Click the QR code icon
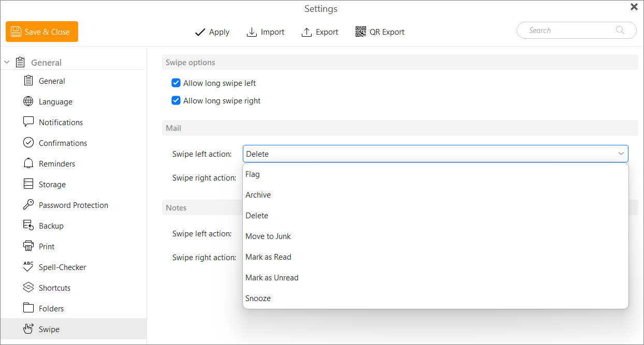 360,32
